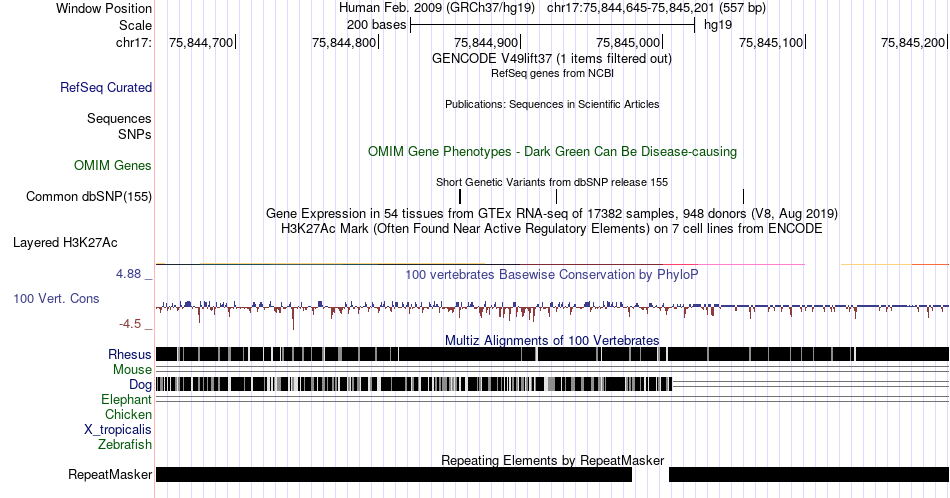The width and height of the screenshot is (950, 498).
Task: Click the 100 vertebrates Basewise Conservation title
Action: [552, 274]
